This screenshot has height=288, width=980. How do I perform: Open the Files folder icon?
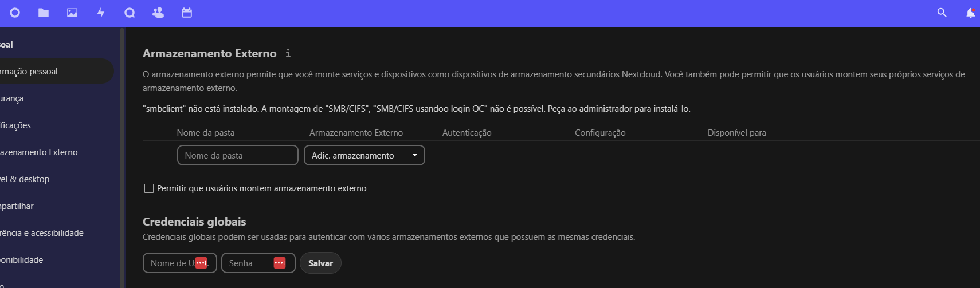(x=44, y=13)
